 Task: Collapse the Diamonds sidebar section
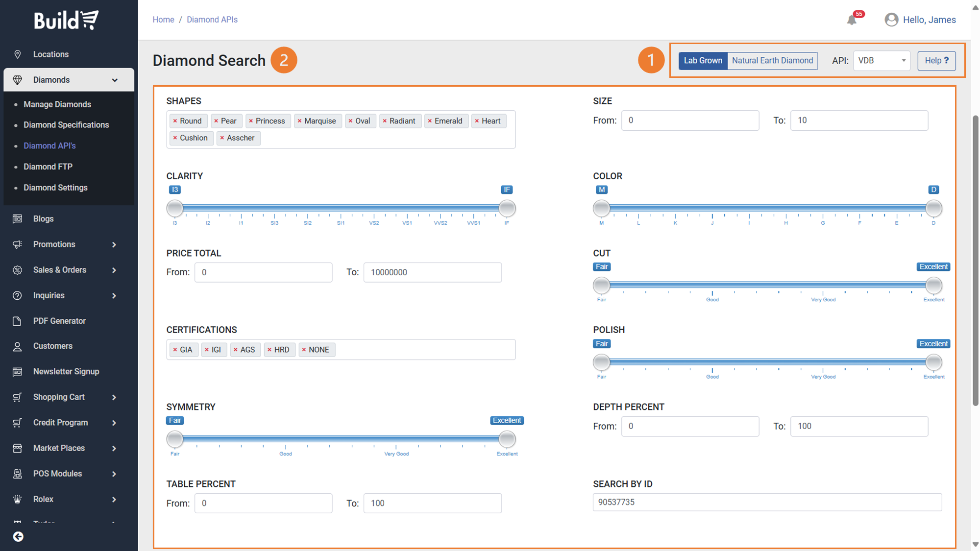pyautogui.click(x=115, y=80)
